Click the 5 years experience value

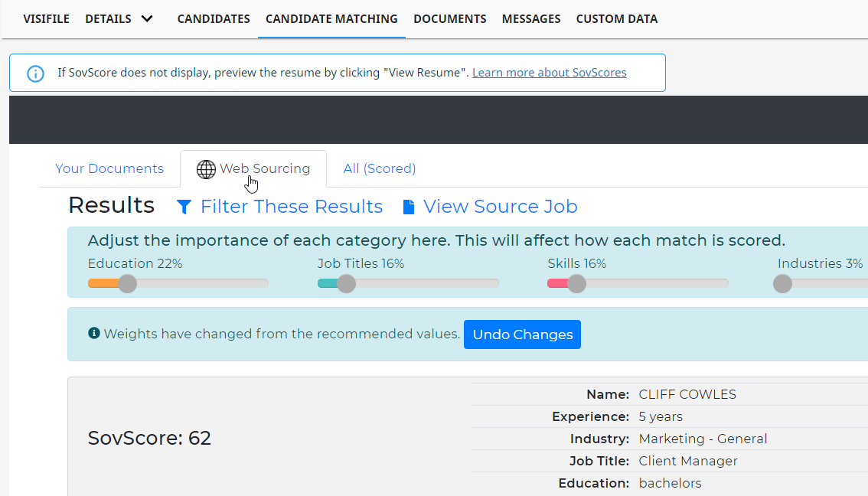tap(661, 417)
